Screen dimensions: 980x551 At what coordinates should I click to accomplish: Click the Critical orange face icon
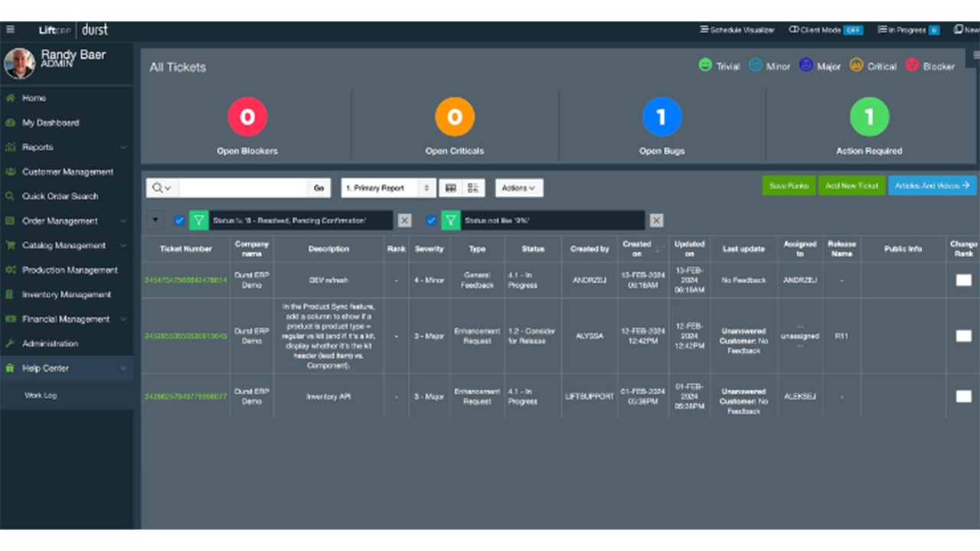[856, 66]
